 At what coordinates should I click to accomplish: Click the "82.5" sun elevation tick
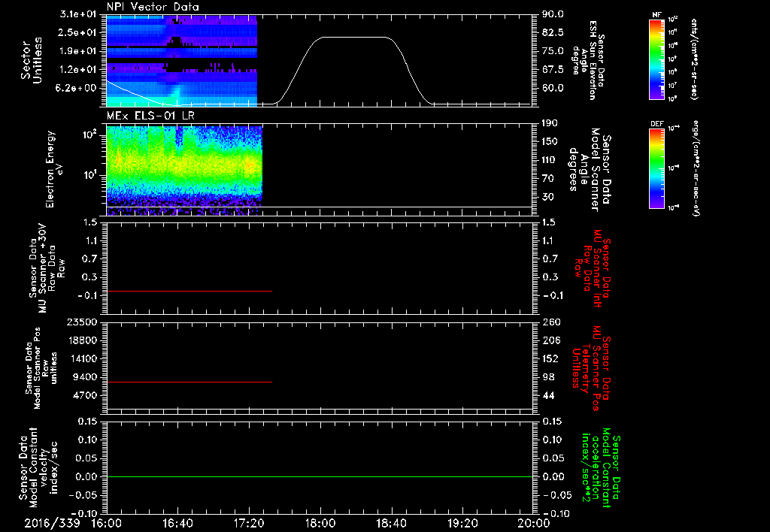(553, 32)
